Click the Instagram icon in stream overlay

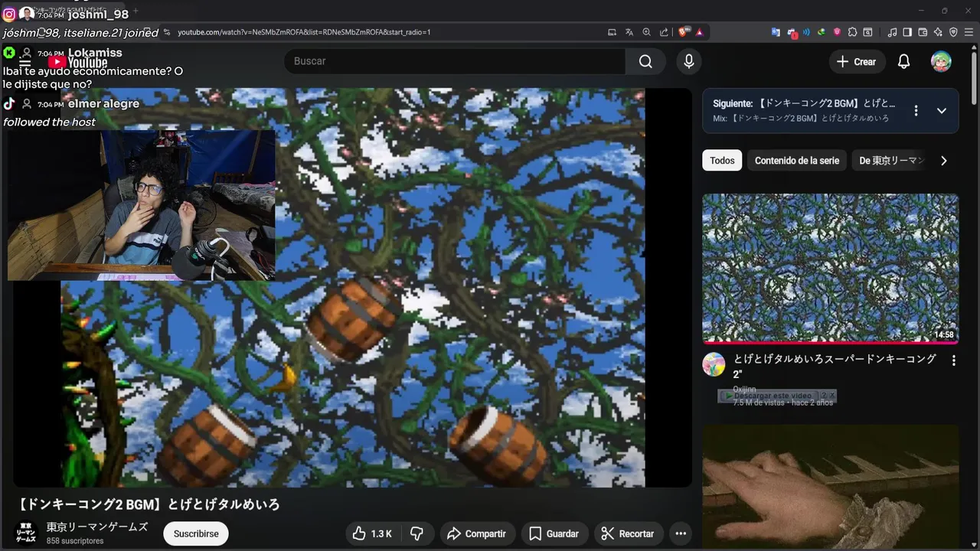[x=9, y=14]
